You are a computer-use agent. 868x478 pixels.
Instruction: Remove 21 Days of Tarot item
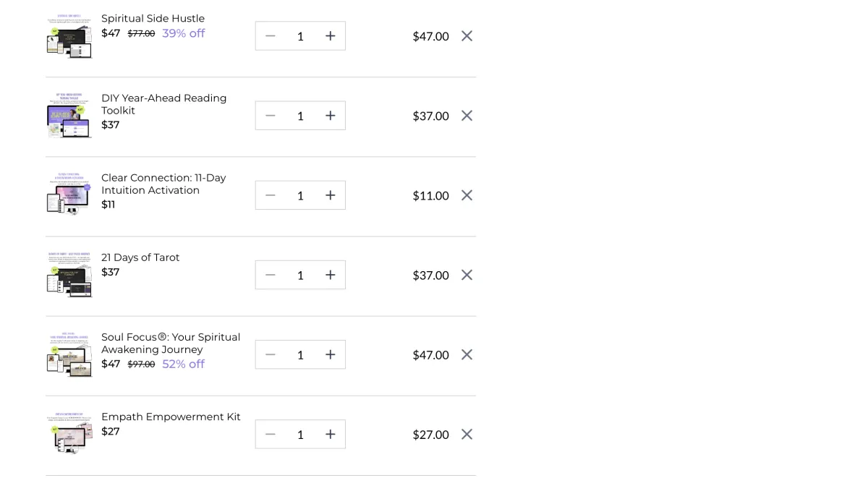(467, 275)
